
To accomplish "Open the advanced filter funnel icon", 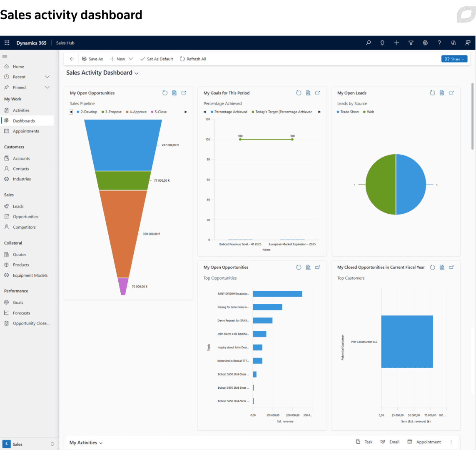I will click(411, 43).
